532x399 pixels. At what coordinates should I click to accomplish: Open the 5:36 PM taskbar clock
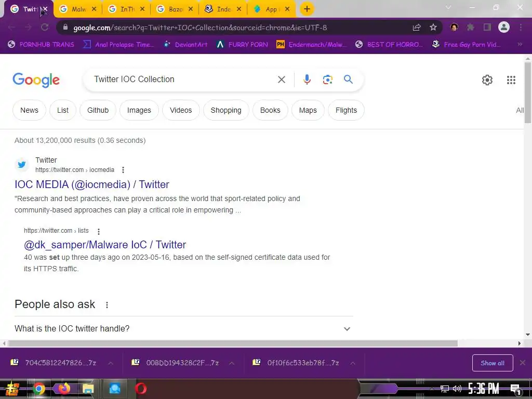click(483, 389)
